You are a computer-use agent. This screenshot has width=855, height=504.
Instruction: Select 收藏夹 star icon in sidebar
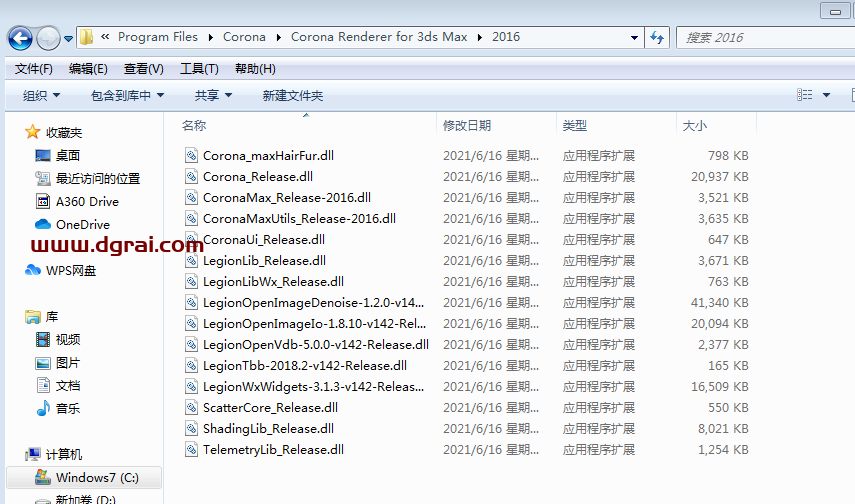point(33,131)
